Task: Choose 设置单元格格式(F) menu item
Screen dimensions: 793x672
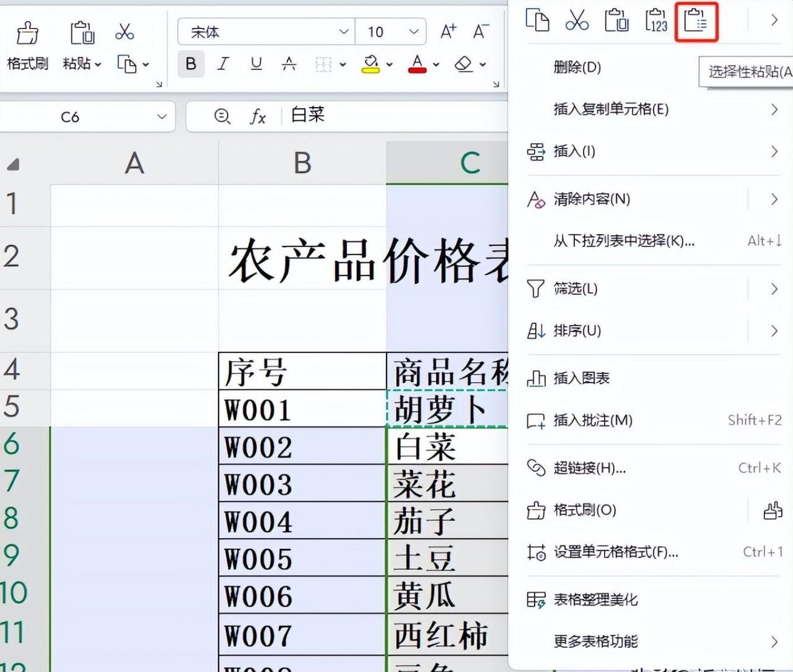Action: (x=654, y=552)
